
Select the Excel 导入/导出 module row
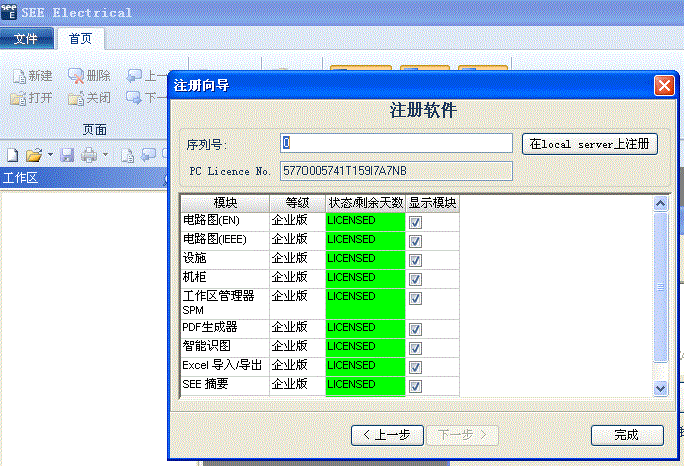320,367
